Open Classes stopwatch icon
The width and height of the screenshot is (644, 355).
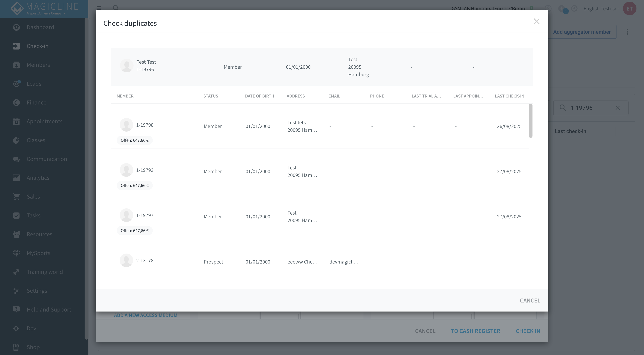pyautogui.click(x=16, y=140)
